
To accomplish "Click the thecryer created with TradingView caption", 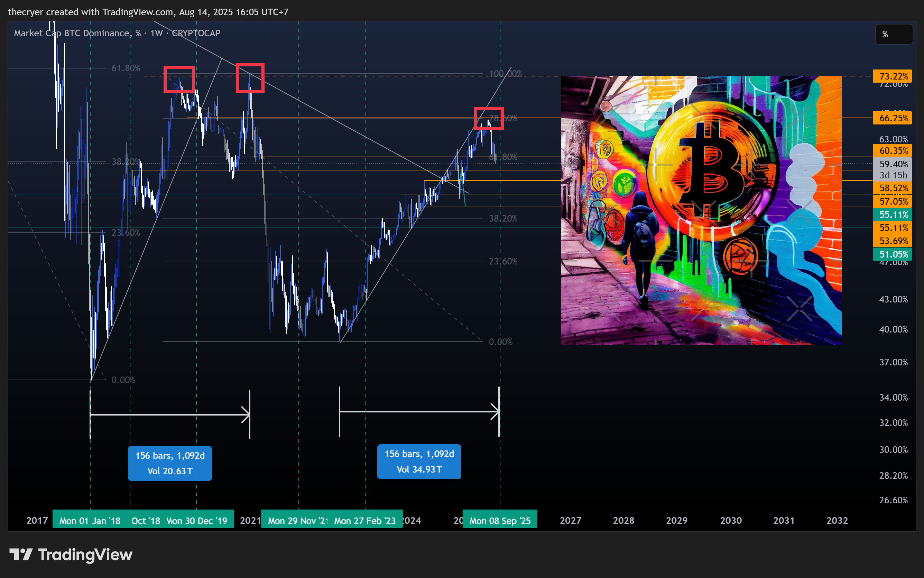I will [x=148, y=12].
